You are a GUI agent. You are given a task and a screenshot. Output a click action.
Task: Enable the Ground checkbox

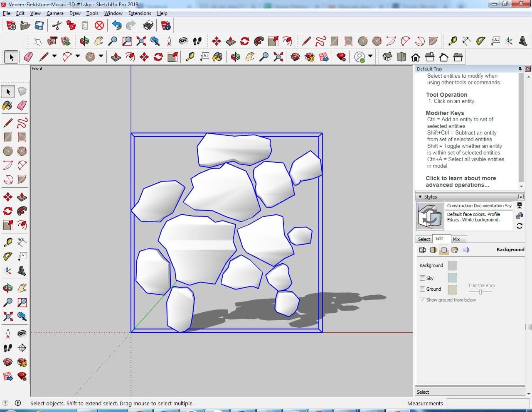click(422, 289)
